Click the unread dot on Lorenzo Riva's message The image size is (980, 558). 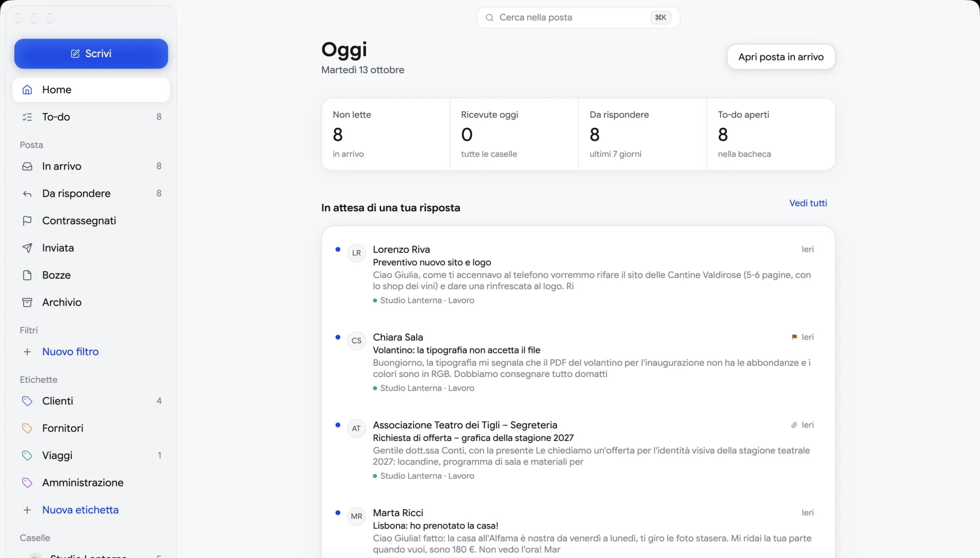[x=338, y=250]
